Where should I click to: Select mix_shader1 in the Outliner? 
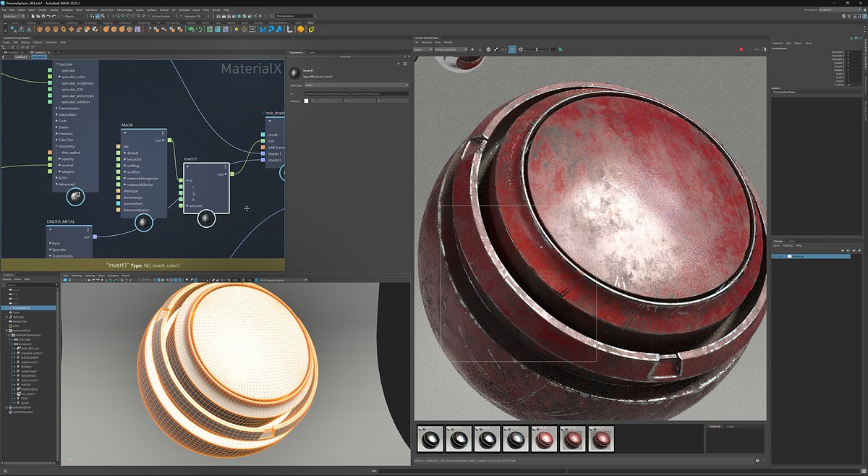pyautogui.click(x=29, y=394)
